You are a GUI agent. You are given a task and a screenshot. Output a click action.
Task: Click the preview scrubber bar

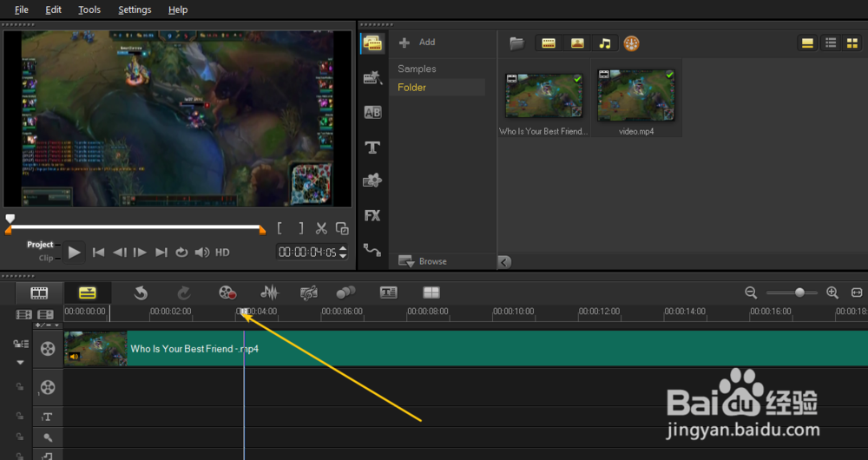[135, 227]
